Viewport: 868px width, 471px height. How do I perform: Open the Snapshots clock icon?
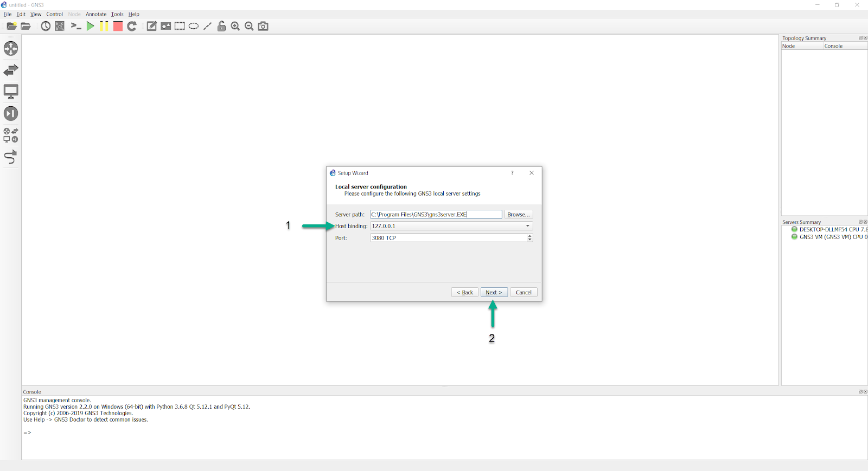(46, 26)
